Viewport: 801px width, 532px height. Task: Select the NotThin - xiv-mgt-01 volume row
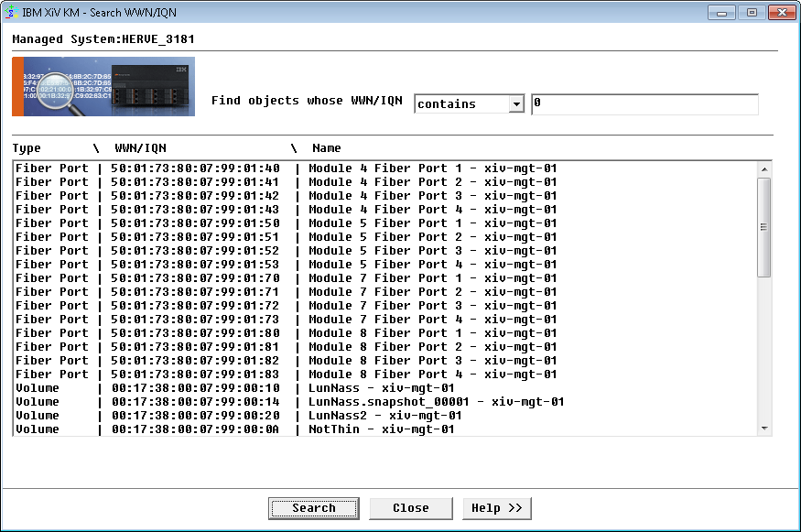tap(385, 429)
